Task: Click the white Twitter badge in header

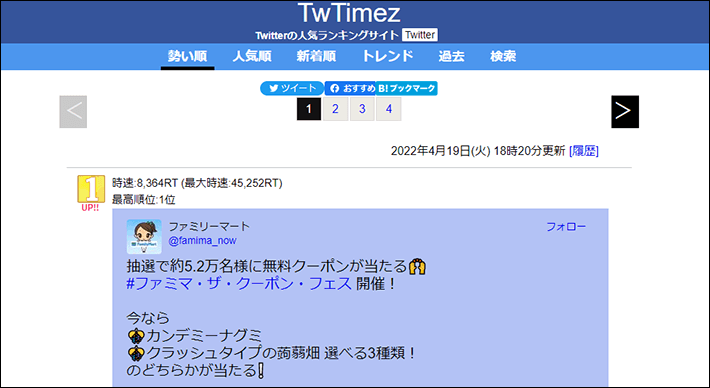Action: pyautogui.click(x=420, y=35)
